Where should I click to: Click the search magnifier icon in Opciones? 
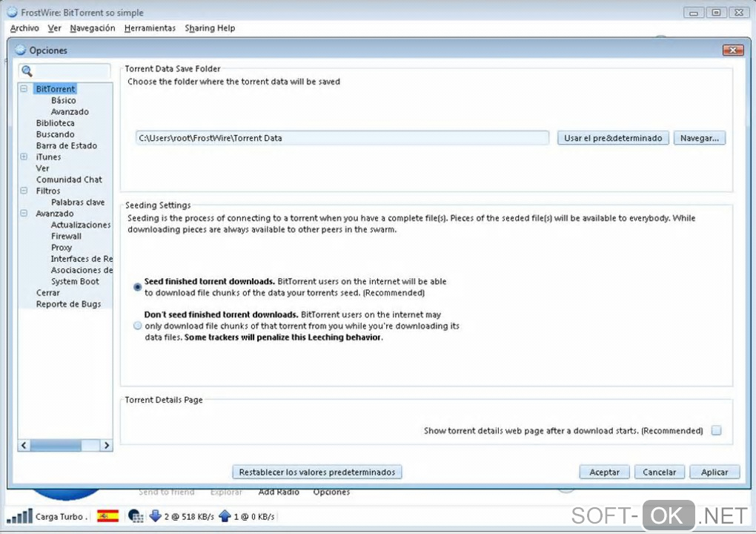click(x=27, y=71)
